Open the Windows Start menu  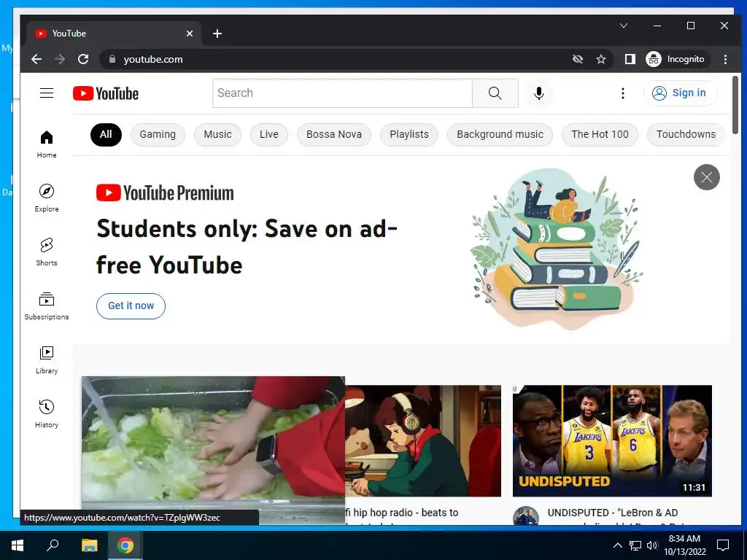(x=18, y=545)
